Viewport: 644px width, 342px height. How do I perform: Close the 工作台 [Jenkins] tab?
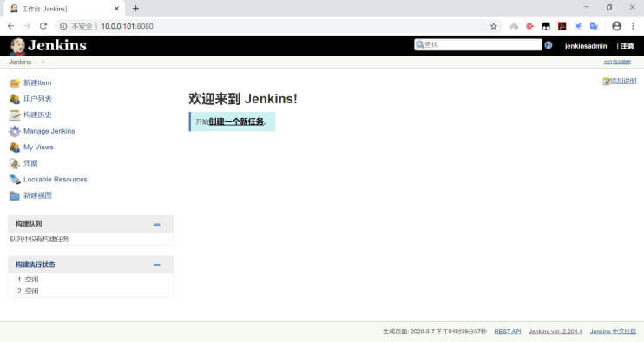pos(116,8)
